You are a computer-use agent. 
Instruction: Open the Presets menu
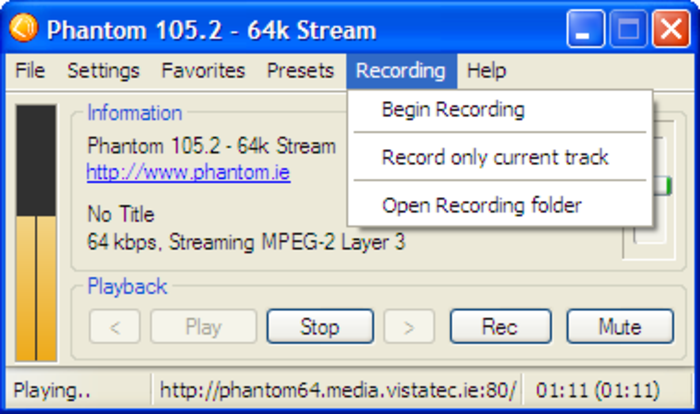[x=300, y=71]
